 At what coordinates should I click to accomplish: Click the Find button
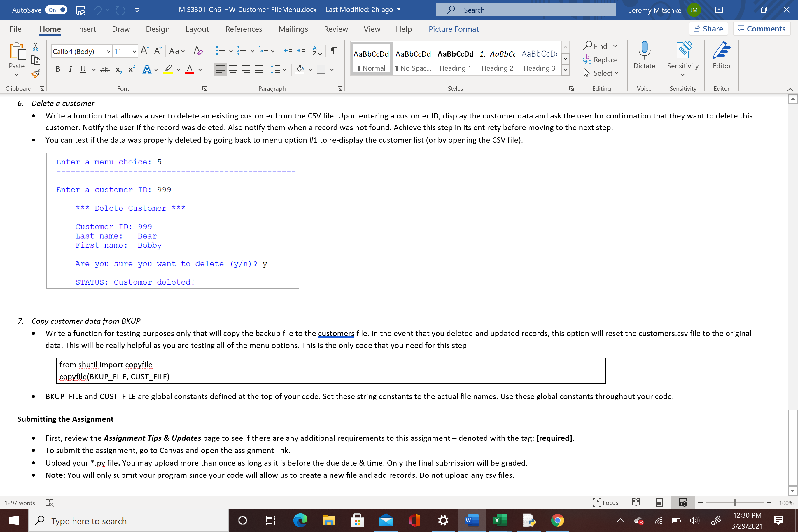[x=596, y=46]
